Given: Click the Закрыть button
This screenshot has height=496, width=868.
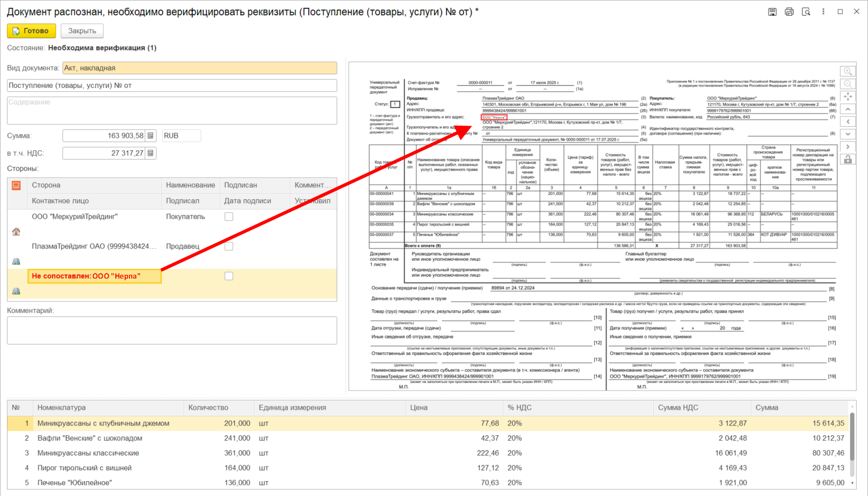Looking at the screenshot, I should (x=82, y=31).
